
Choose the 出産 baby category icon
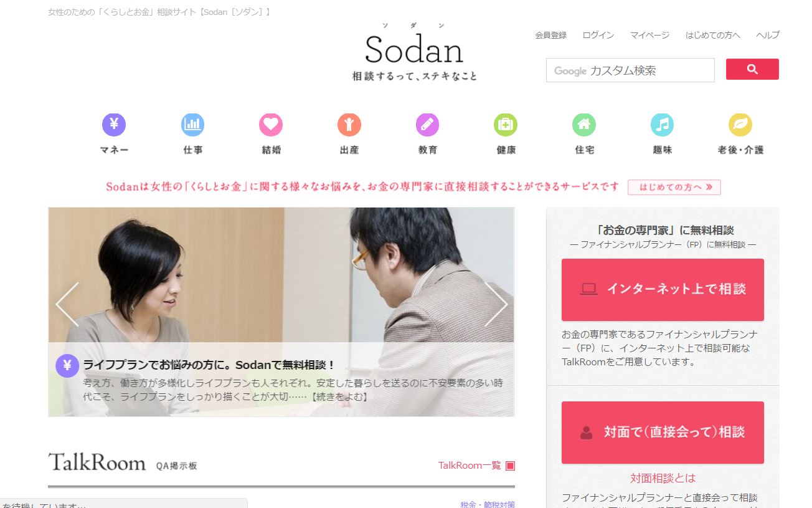coord(349,125)
